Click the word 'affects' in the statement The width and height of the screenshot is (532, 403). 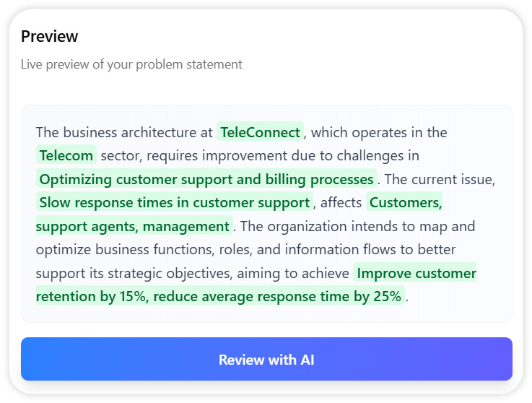click(x=341, y=203)
